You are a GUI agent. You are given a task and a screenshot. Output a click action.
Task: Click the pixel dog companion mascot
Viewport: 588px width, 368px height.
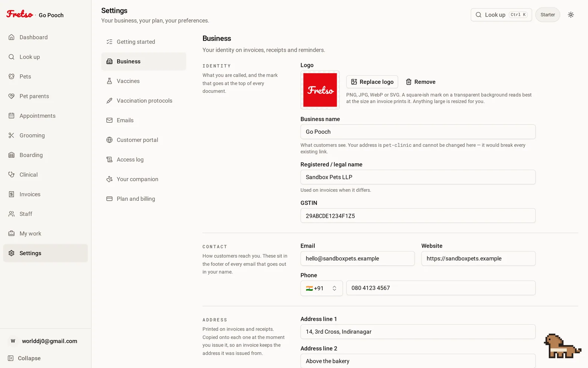pos(562,346)
